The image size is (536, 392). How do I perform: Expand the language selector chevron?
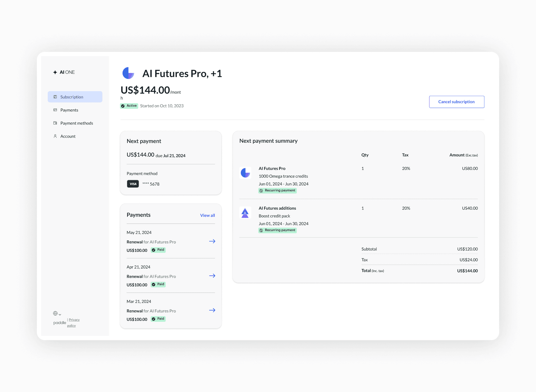click(x=60, y=314)
